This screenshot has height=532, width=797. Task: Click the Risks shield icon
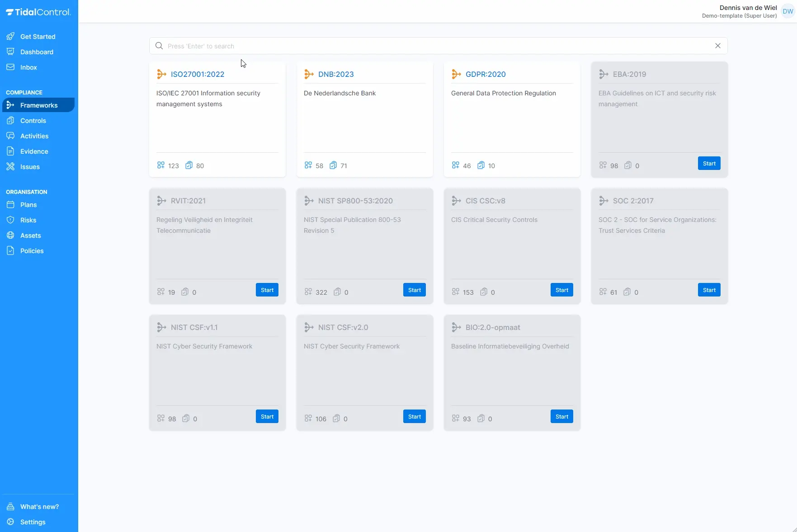pyautogui.click(x=10, y=220)
